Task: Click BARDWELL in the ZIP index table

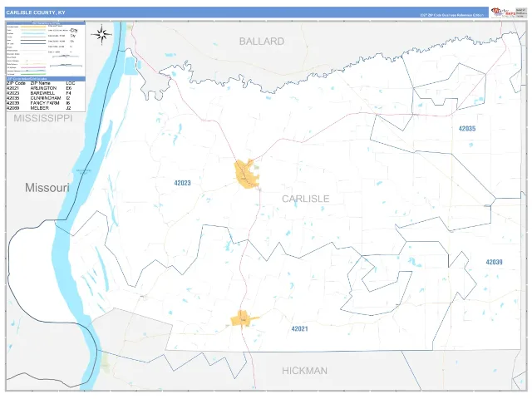Action: (x=42, y=93)
